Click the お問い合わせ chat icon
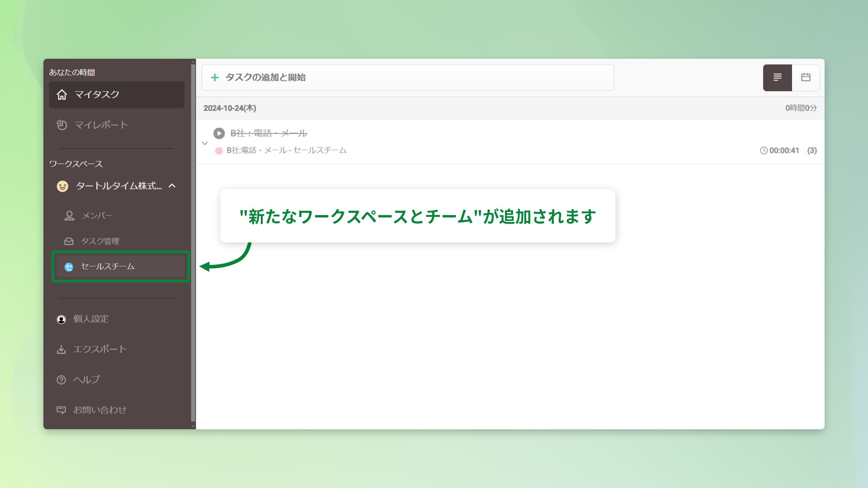 click(x=61, y=410)
